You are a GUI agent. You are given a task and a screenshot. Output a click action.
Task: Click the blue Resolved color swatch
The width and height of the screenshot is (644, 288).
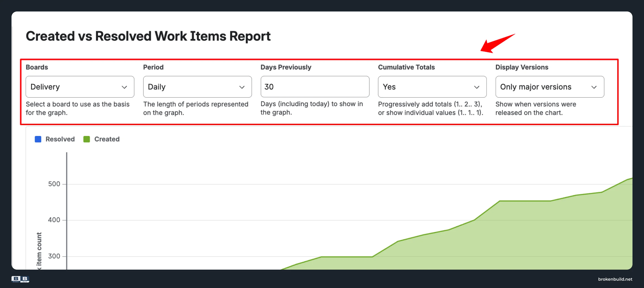[x=38, y=139]
